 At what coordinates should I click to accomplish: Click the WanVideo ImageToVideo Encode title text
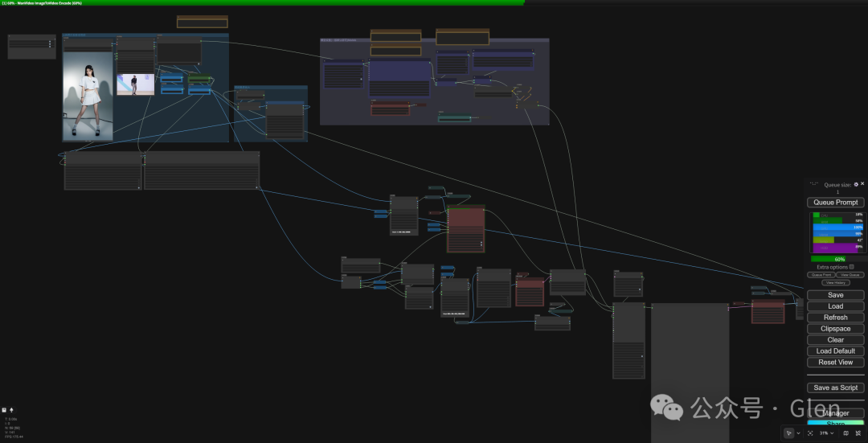43,2
